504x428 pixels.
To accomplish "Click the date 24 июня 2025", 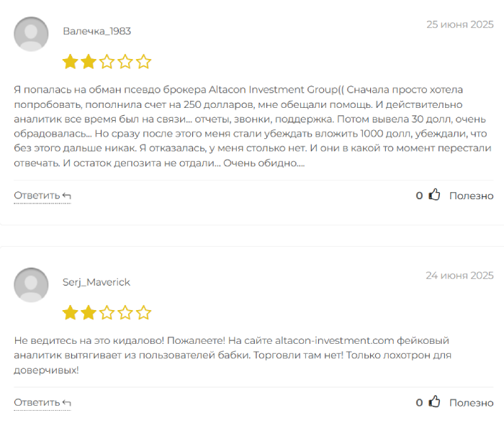I will point(459,275).
